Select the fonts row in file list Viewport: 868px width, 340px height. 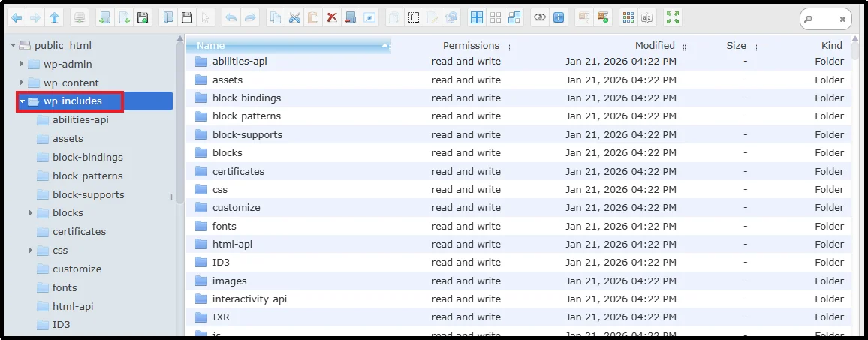(520, 226)
